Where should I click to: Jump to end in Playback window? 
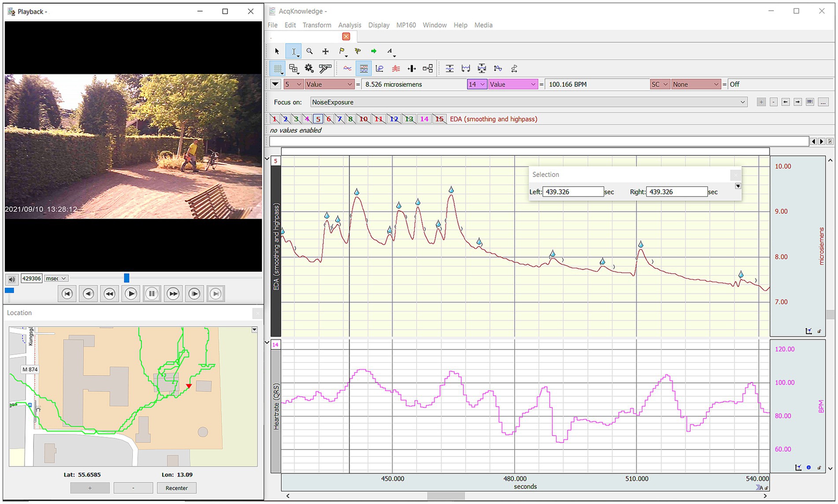[x=215, y=294]
